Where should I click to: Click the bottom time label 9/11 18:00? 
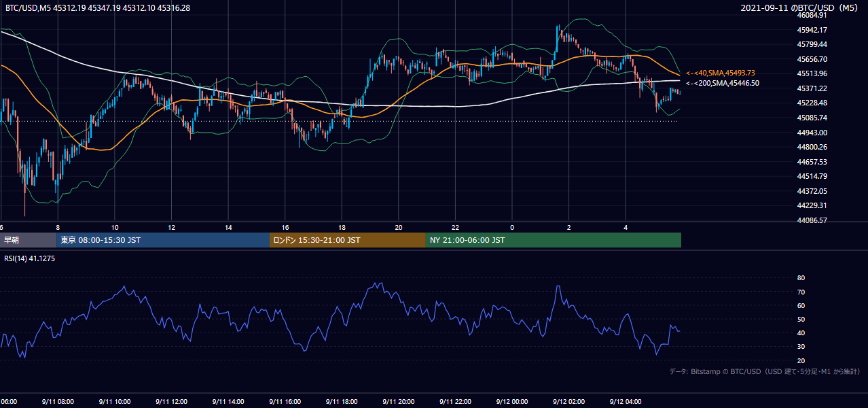(342, 402)
